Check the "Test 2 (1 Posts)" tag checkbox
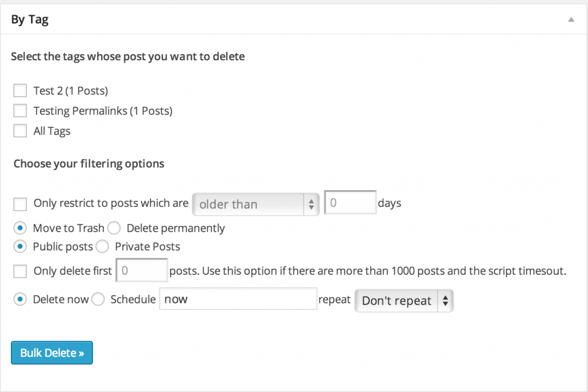 coord(20,90)
